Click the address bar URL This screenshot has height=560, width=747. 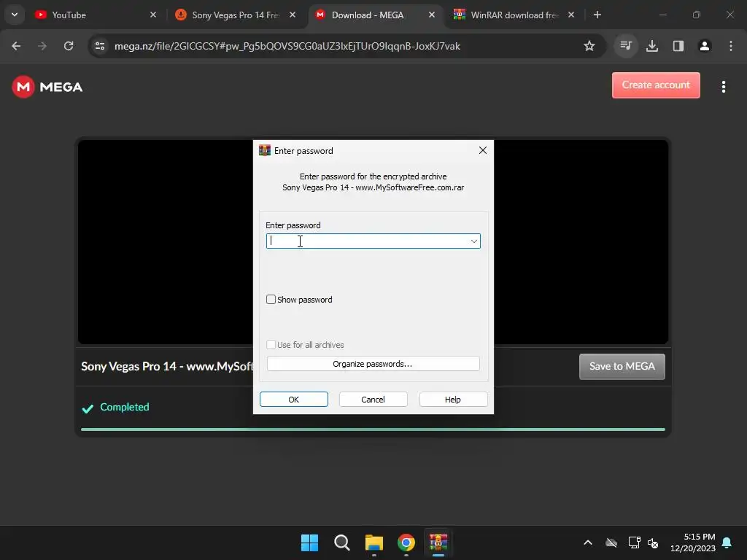pyautogui.click(x=287, y=46)
